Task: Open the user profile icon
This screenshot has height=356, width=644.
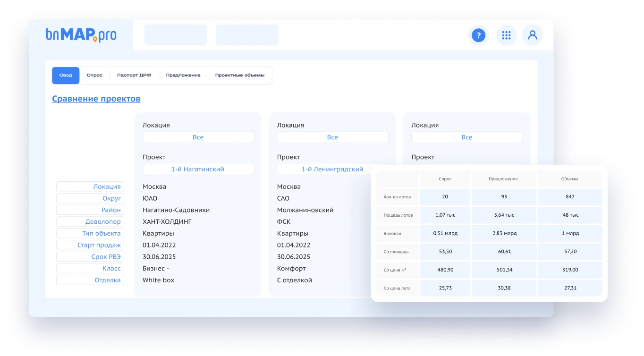Action: pos(533,35)
